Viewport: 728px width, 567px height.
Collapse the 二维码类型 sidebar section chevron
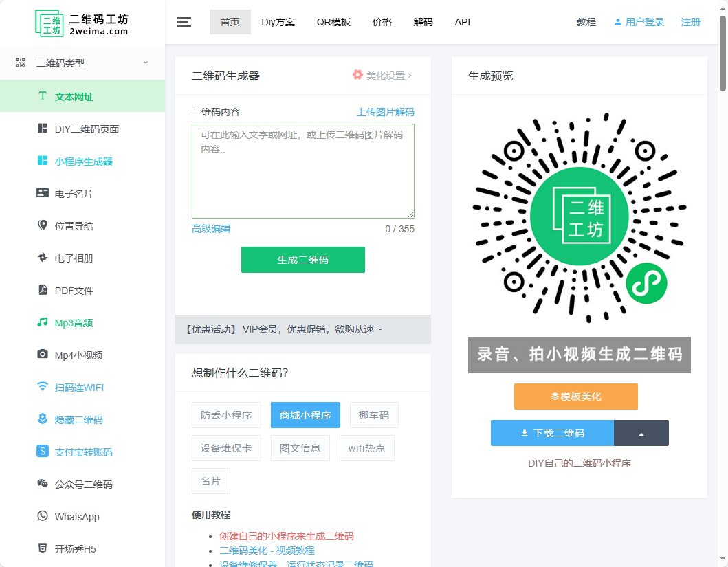click(145, 62)
